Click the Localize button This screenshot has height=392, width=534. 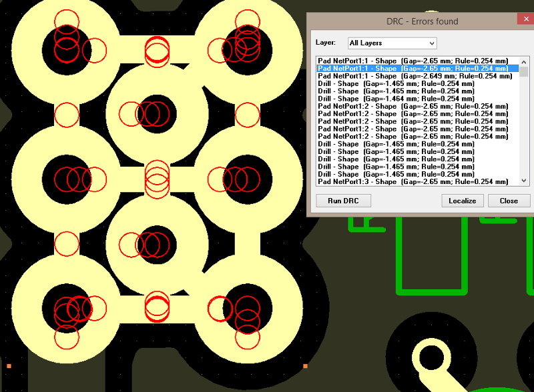pos(463,201)
